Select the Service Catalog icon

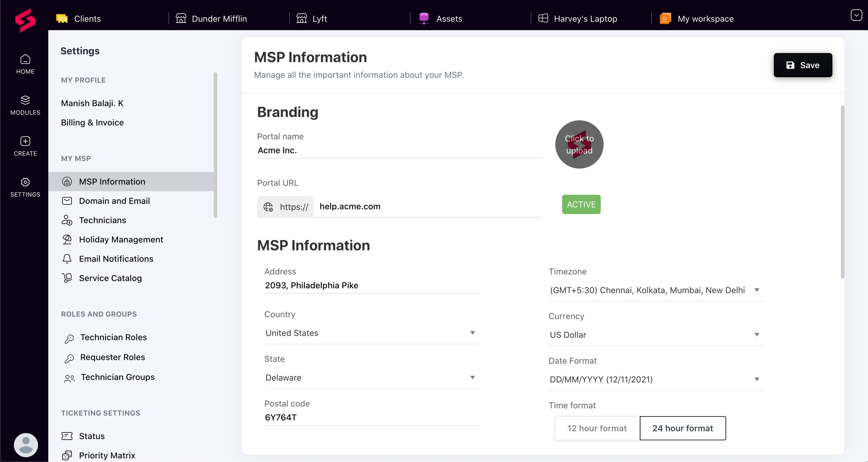tap(67, 278)
